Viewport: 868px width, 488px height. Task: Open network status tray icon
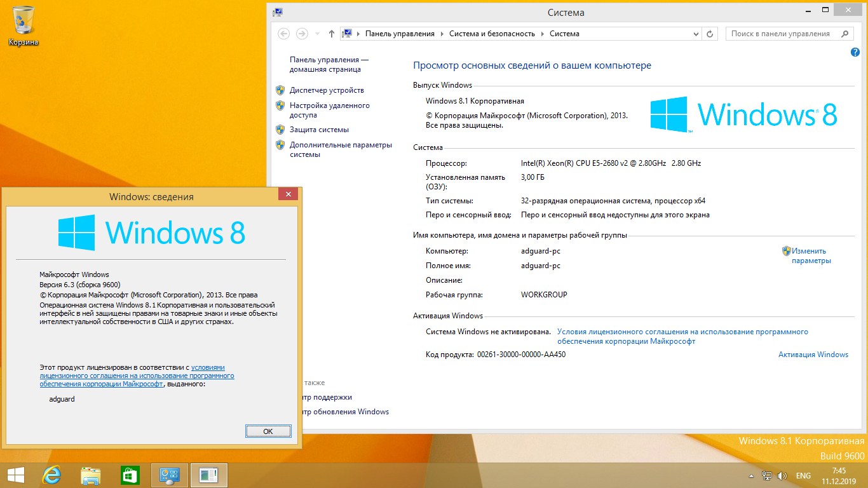click(x=767, y=475)
